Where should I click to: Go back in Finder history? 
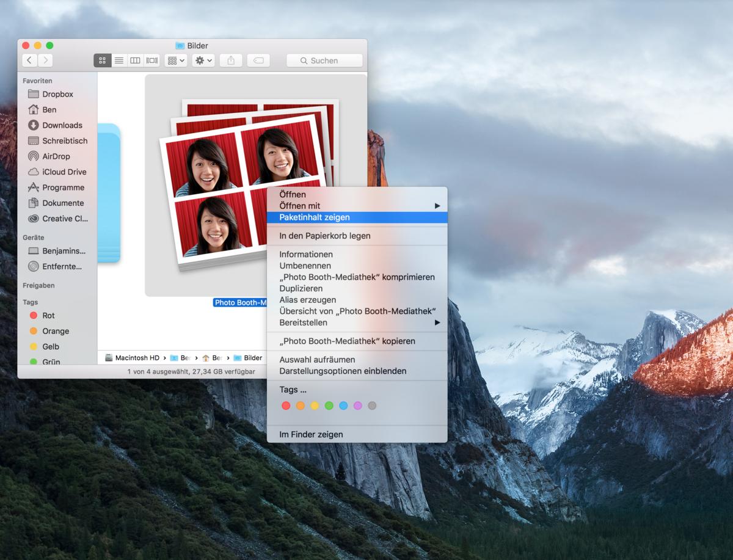tap(30, 60)
